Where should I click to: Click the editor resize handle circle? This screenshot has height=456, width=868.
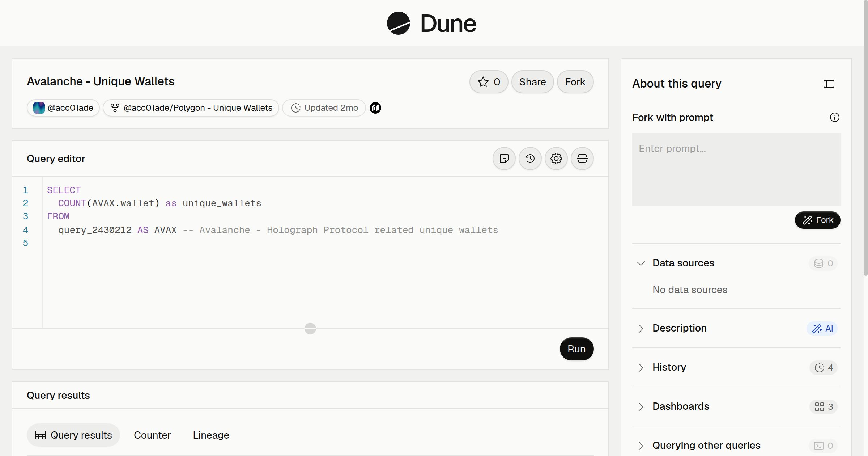(310, 329)
